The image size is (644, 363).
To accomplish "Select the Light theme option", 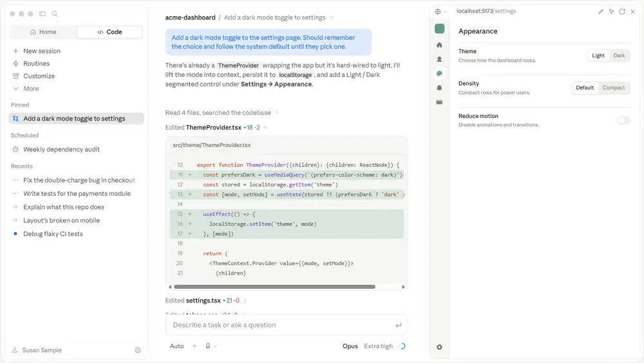I will coord(598,55).
